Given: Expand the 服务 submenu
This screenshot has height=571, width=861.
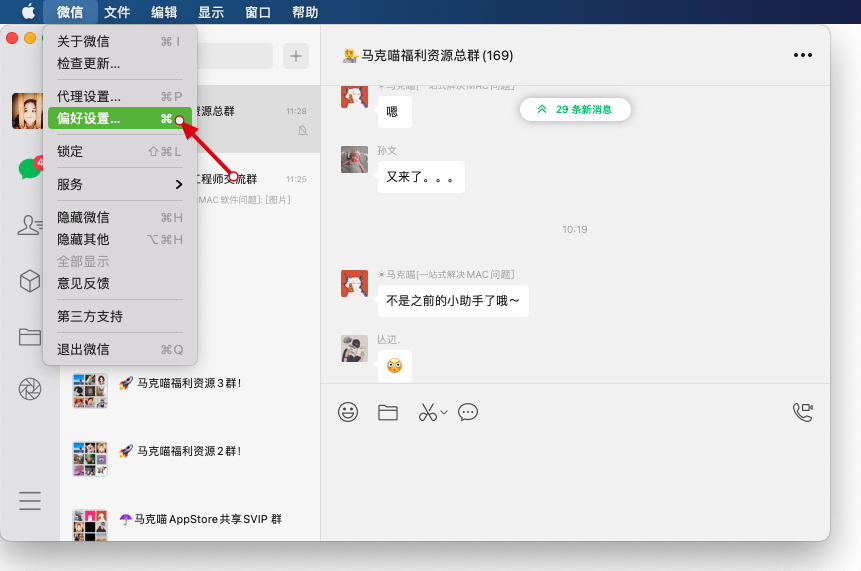Looking at the screenshot, I should [120, 184].
